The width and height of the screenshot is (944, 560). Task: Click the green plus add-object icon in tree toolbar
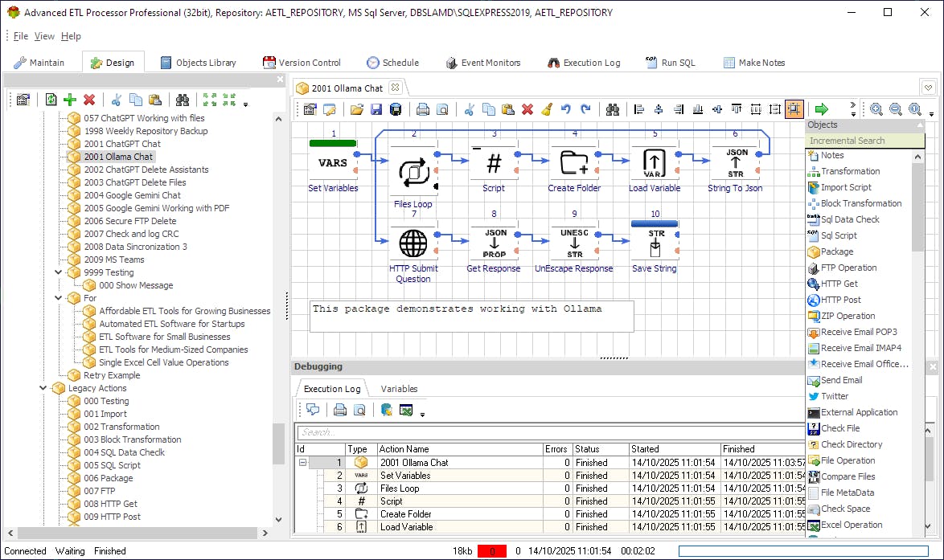[x=70, y=100]
